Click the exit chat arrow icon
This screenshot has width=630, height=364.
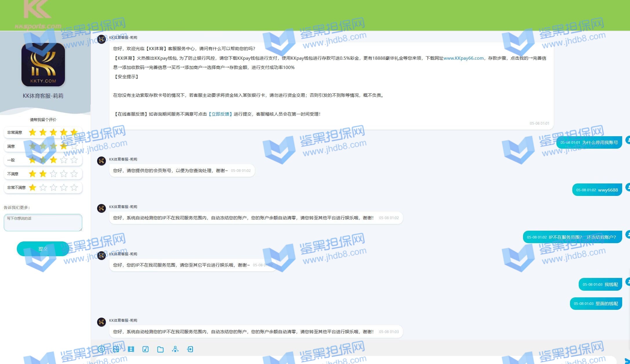pyautogui.click(x=190, y=349)
